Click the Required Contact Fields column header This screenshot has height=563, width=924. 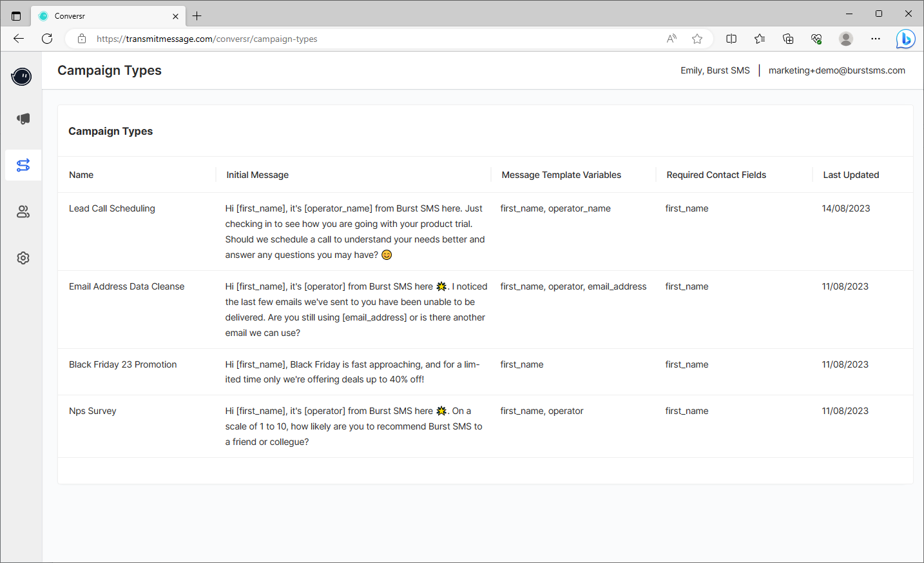coord(716,175)
